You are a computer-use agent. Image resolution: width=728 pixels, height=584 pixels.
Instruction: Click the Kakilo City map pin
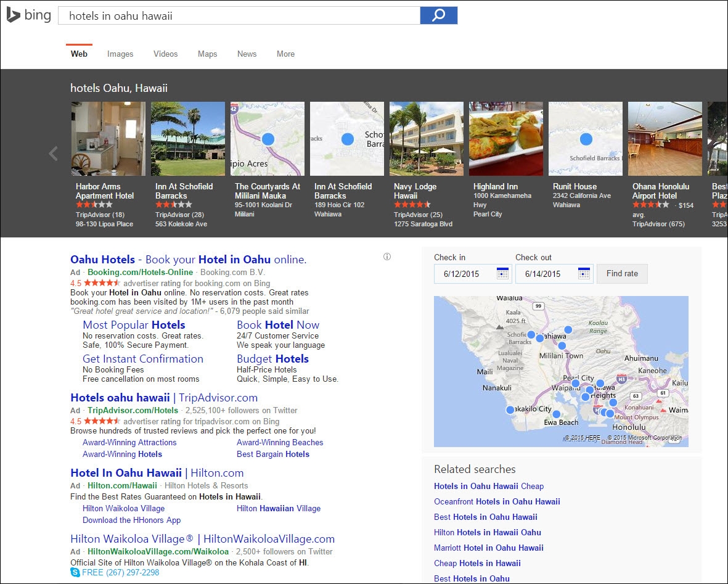(510, 409)
